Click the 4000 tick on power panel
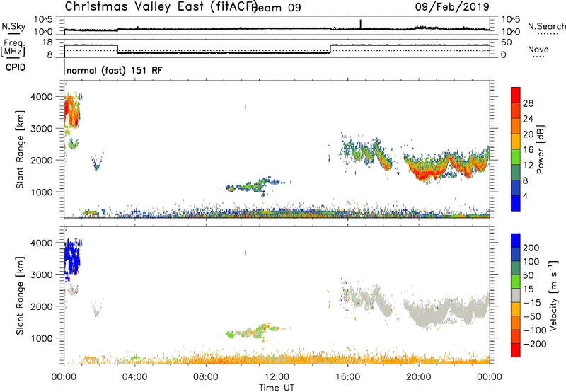This screenshot has height=392, width=566. click(41, 97)
